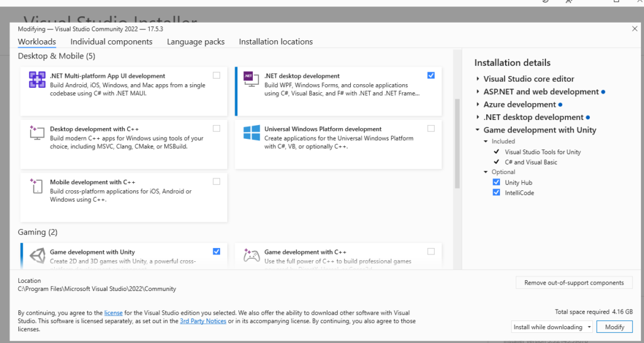Click the Desktop development with C++ icon
The image size is (644, 343).
(37, 133)
